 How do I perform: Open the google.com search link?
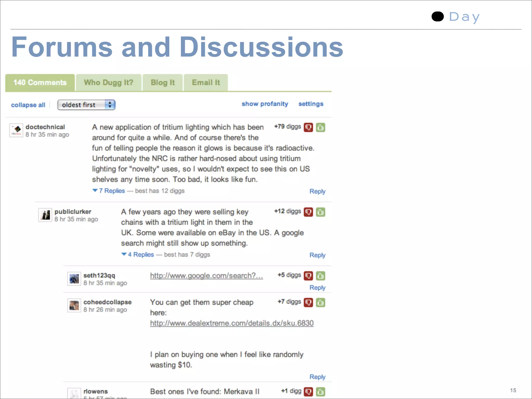click(x=207, y=276)
